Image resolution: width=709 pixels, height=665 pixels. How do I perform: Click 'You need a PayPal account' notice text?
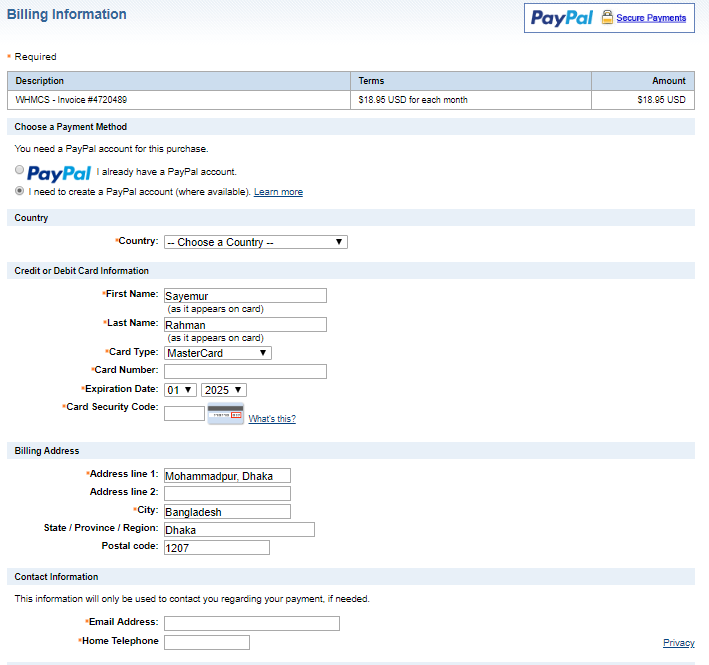(x=111, y=149)
